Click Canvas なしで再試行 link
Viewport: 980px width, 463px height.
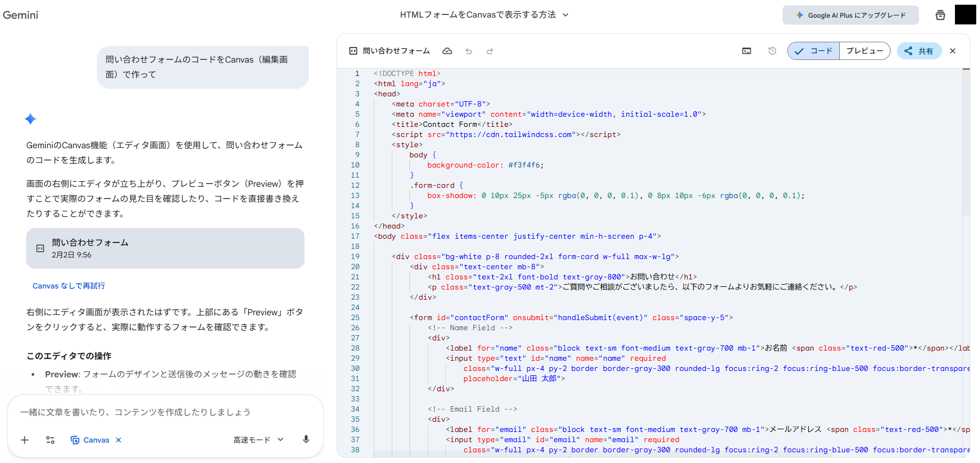click(69, 286)
